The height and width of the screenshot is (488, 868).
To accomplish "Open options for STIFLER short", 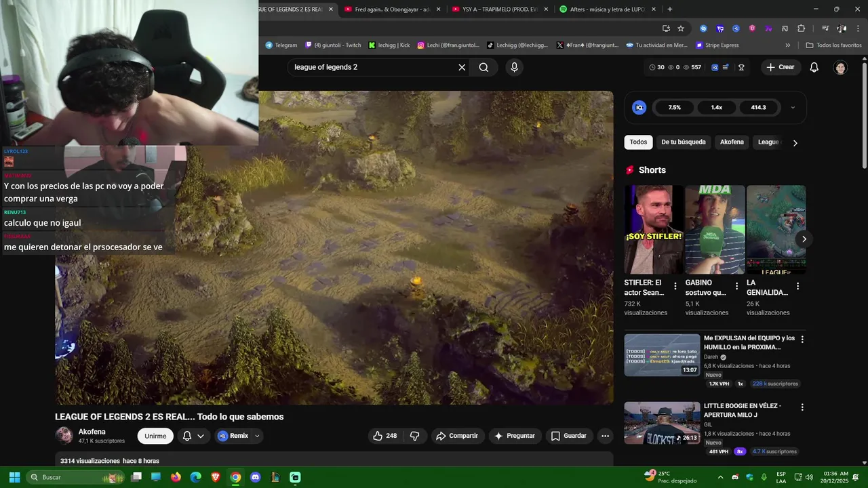I will [675, 286].
